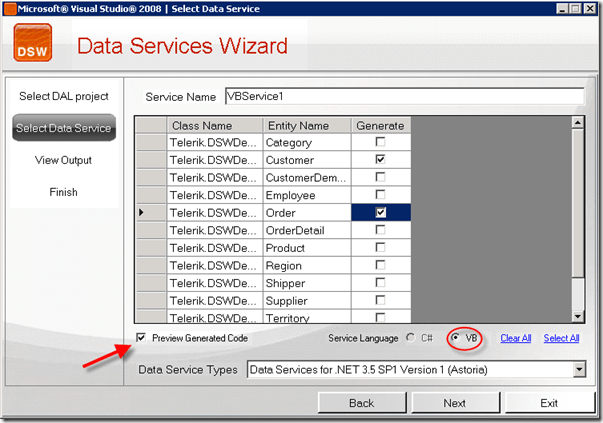Click Class Name cell in Category row
Viewport: 603px width, 423px height.
click(215, 142)
